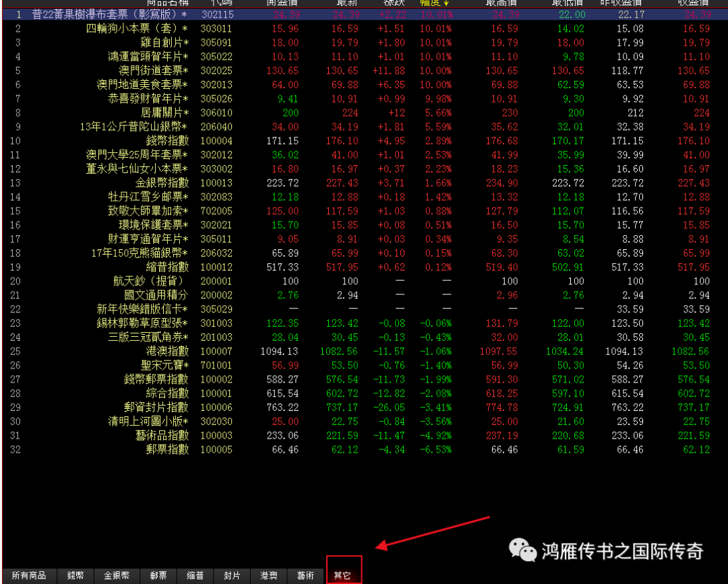Open the 藝術 tab
Viewport: 728px width, 584px height.
pos(305,576)
